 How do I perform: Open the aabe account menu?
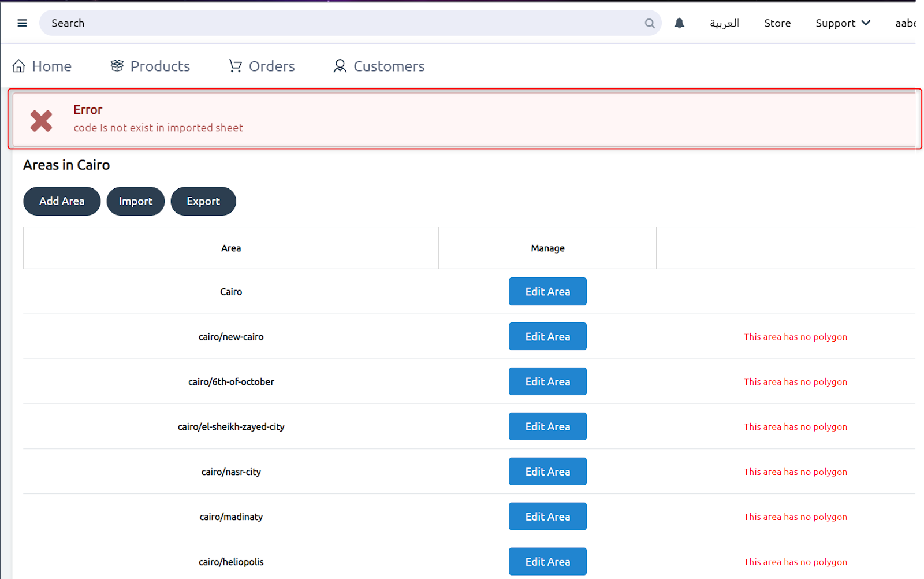pyautogui.click(x=905, y=23)
